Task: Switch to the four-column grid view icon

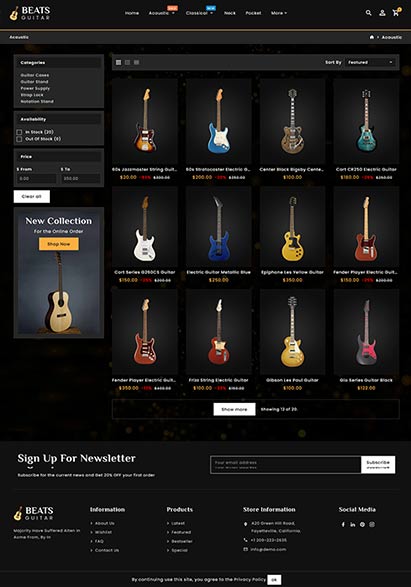Action: 118,62
